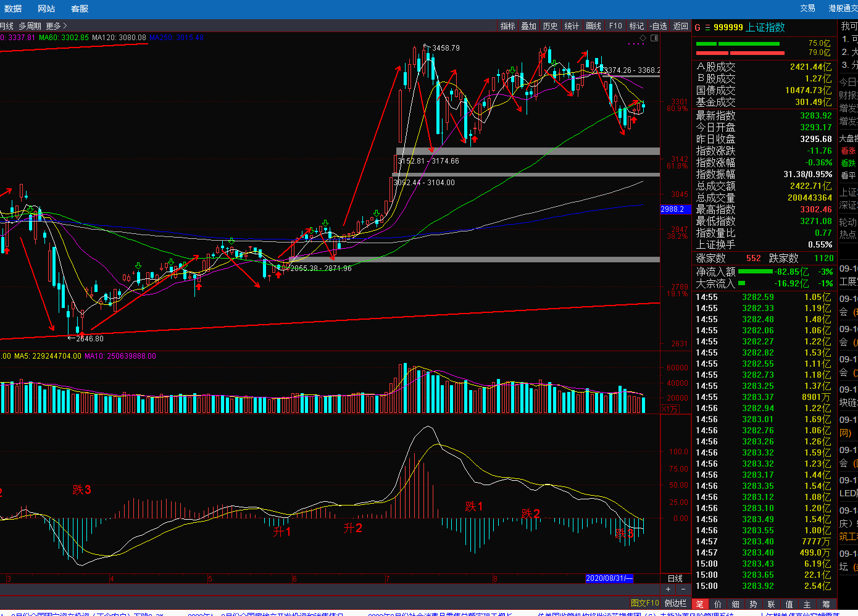Click -自选 to remove from watchlist
This screenshot has width=858, height=616.
(659, 26)
